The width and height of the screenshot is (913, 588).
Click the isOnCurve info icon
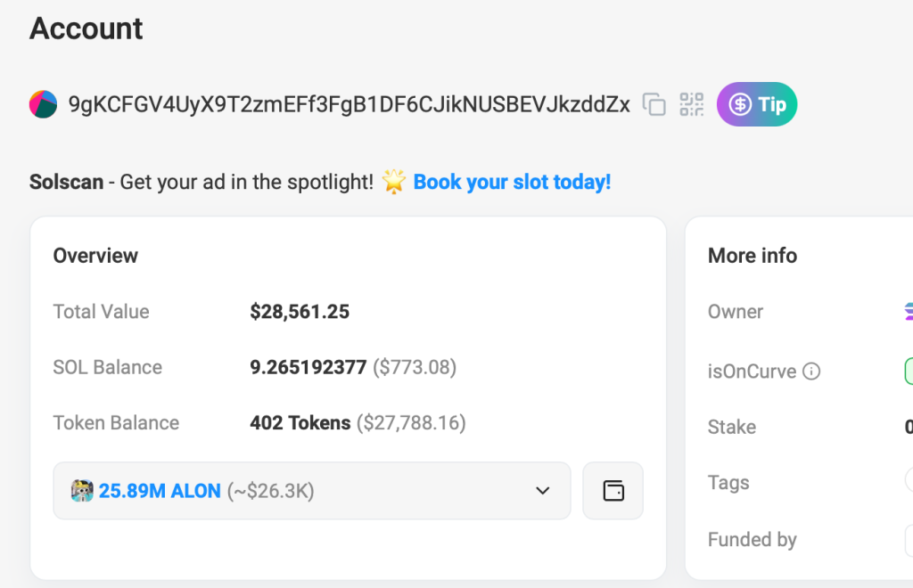[811, 372]
